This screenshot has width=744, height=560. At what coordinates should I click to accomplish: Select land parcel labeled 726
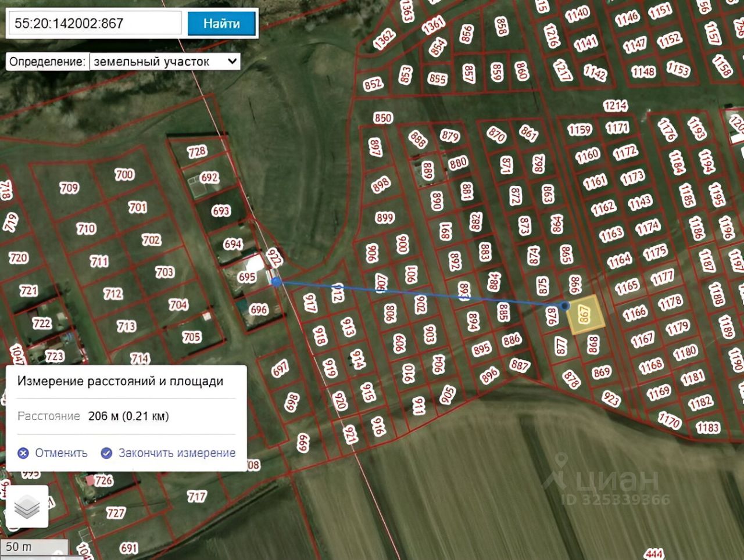103,480
